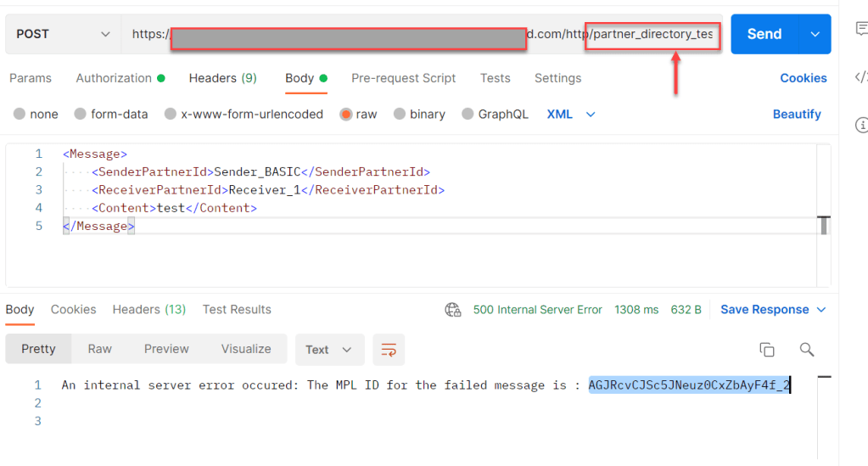The image size is (868, 466).
Task: Open the Text response format dropdown
Action: [329, 350]
